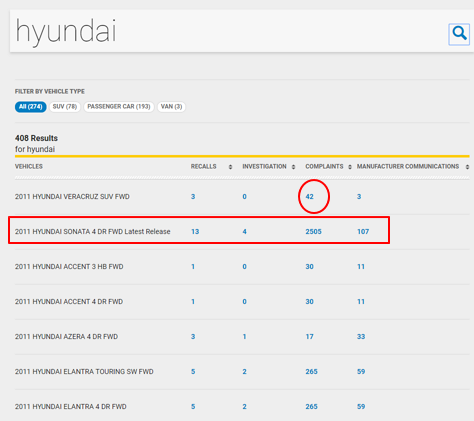Open Accent 4 DR recalls count 1

(193, 302)
